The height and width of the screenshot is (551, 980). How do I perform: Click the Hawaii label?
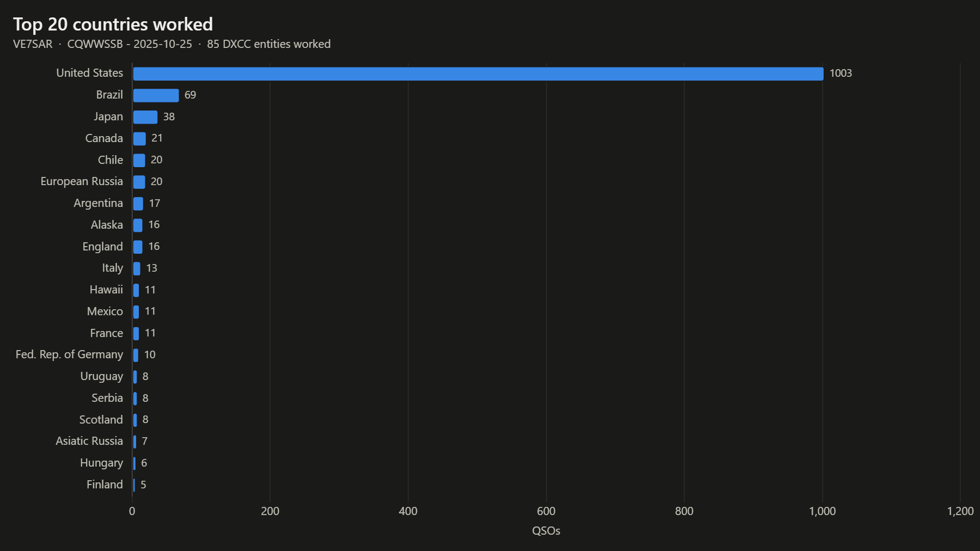pos(106,290)
